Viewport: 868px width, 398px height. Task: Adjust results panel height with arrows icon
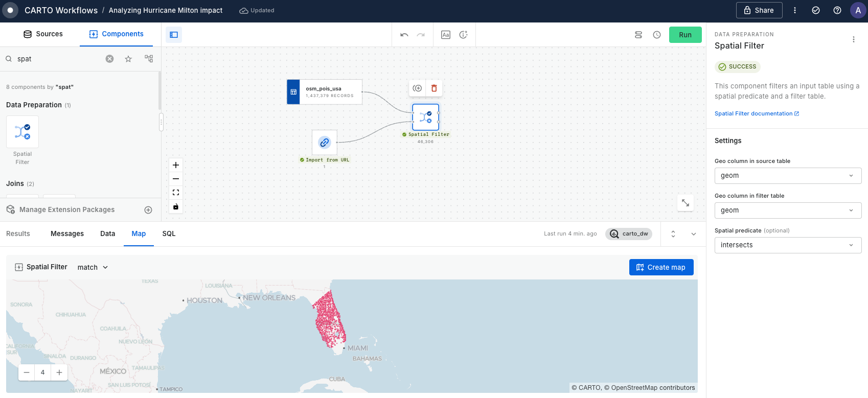pos(673,234)
